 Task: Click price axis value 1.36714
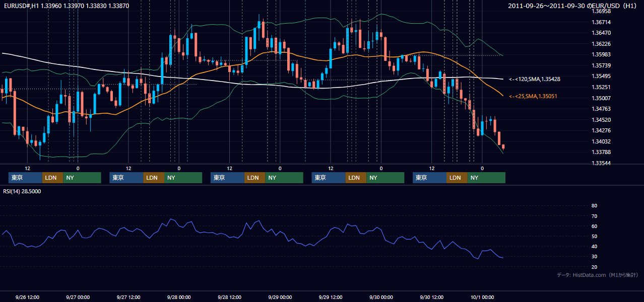tap(601, 22)
